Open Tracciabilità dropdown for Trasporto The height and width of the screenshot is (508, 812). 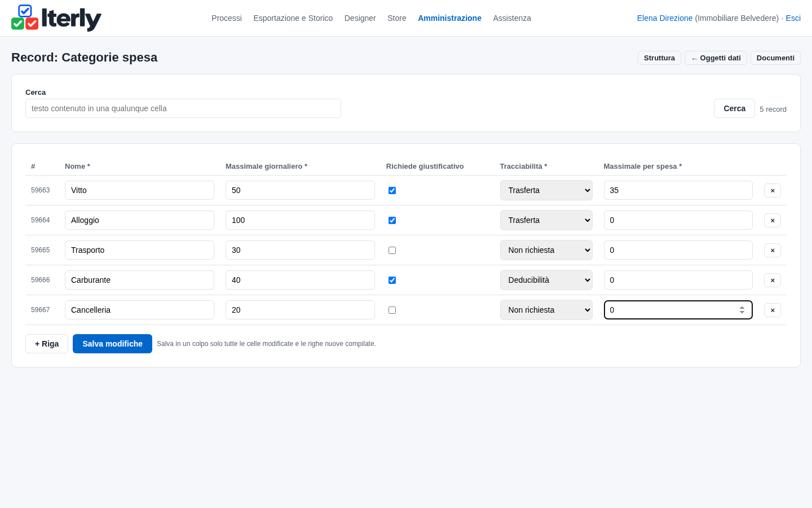click(546, 250)
